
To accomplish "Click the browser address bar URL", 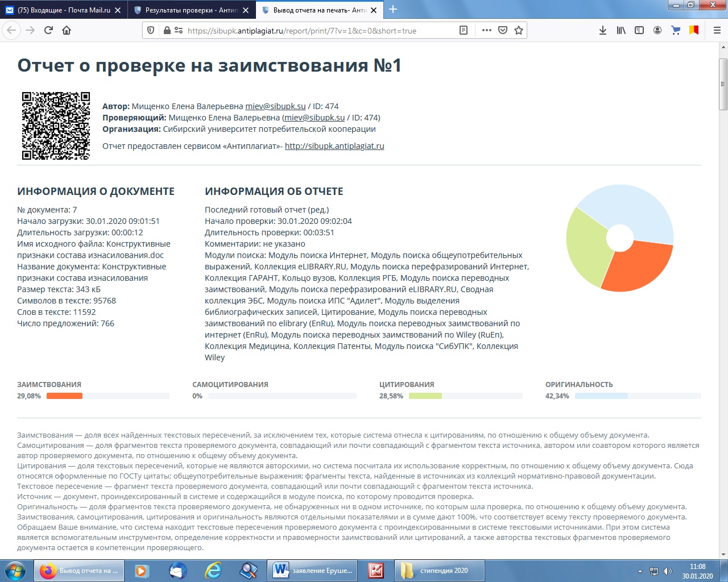I will [x=301, y=31].
